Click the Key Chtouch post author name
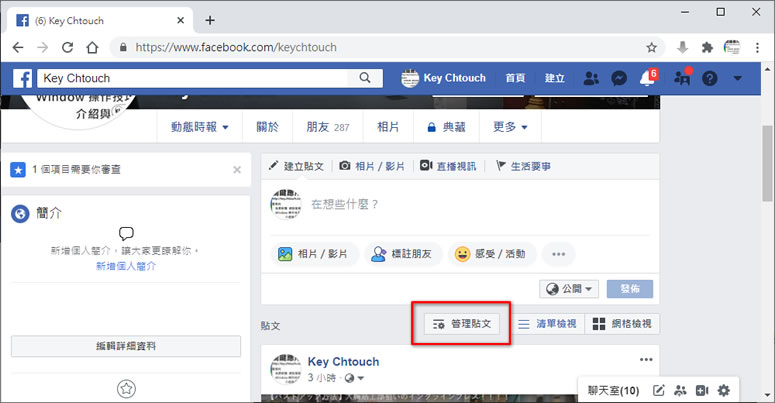Image resolution: width=775 pixels, height=403 pixels. pos(344,362)
